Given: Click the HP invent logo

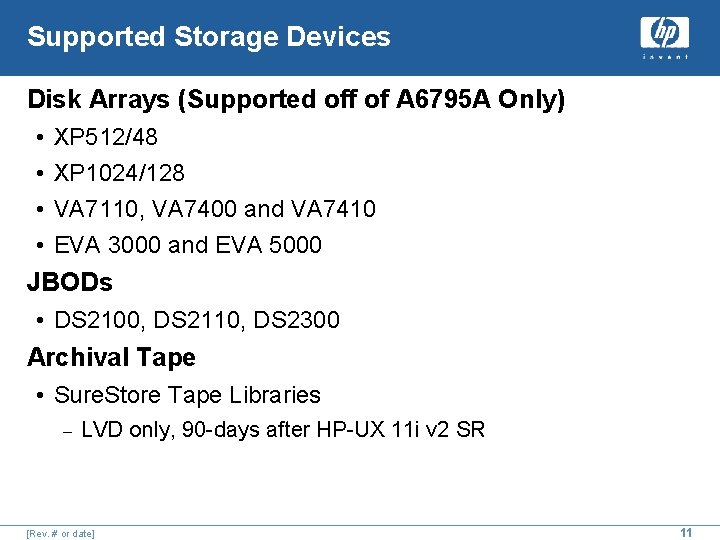Looking at the screenshot, I should point(664,37).
